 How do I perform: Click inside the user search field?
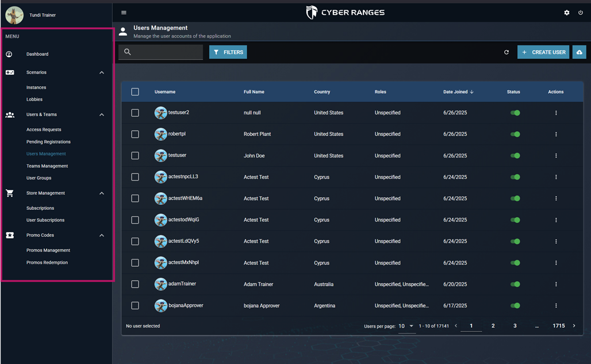click(x=164, y=52)
